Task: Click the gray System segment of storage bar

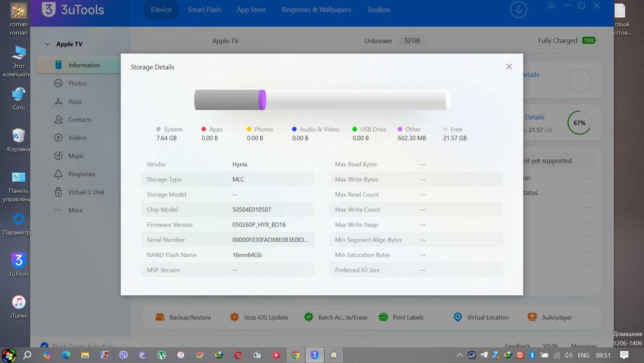Action: pyautogui.click(x=227, y=100)
